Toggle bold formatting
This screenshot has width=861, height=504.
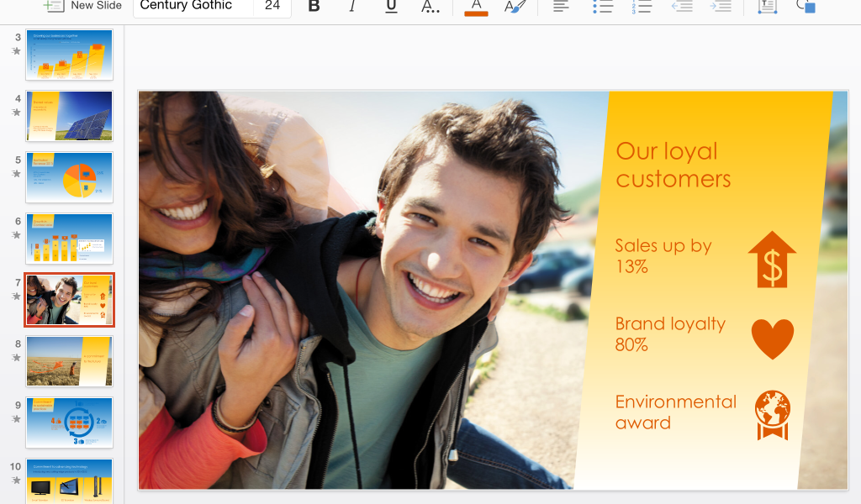[314, 7]
